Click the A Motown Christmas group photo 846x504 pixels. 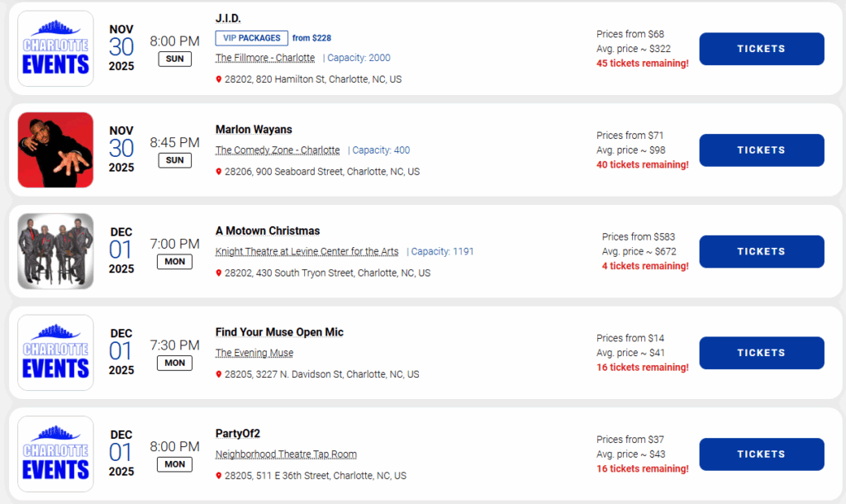click(55, 251)
